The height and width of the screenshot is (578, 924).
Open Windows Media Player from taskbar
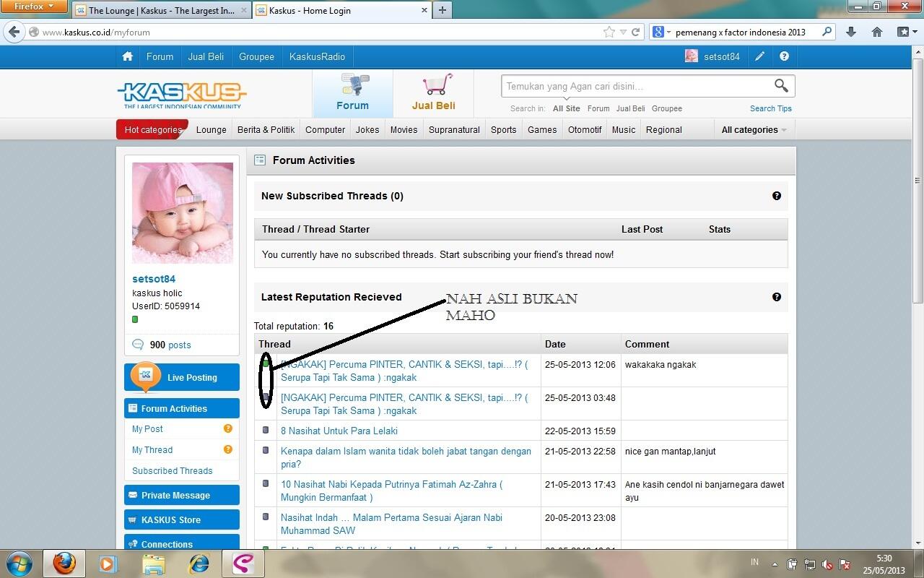click(x=108, y=564)
